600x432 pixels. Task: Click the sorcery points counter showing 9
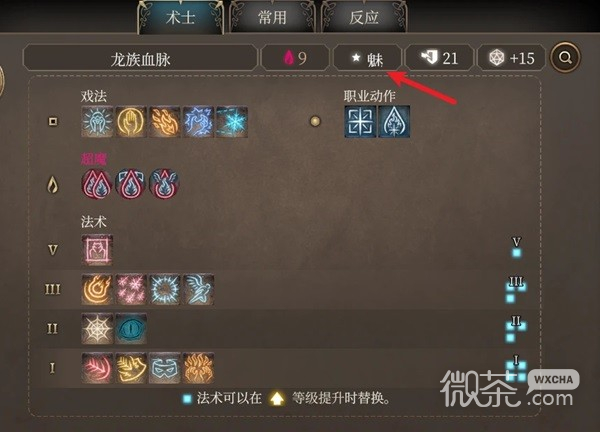pos(295,58)
